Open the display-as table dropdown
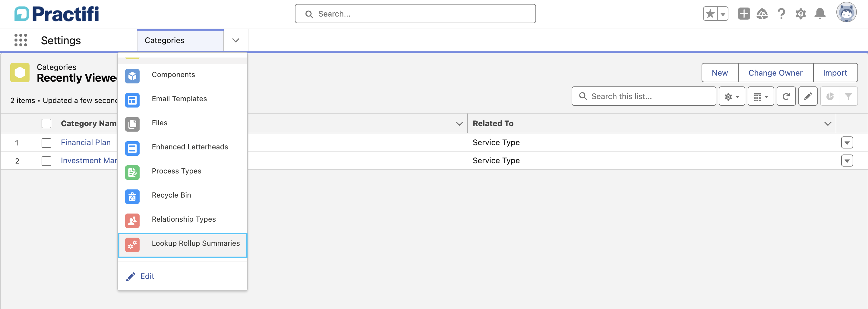Image resolution: width=868 pixels, height=309 pixels. [760, 96]
